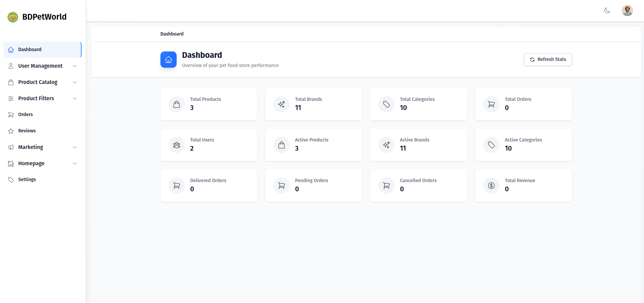Open the Dashboard sidebar menu item

coord(42,50)
